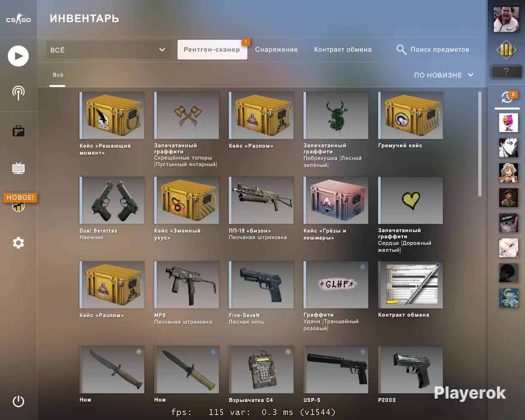This screenshot has width=525, height=420.
Task: Select Скрещённые топоры graffiti item
Action: tap(187, 115)
